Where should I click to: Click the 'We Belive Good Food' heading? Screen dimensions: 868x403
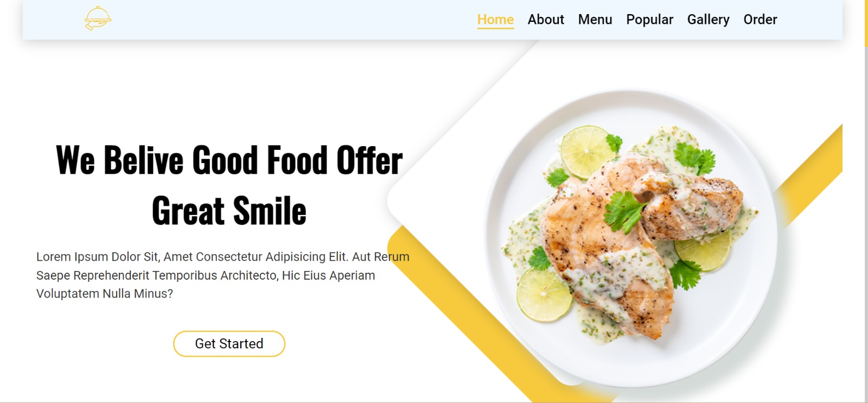229,185
